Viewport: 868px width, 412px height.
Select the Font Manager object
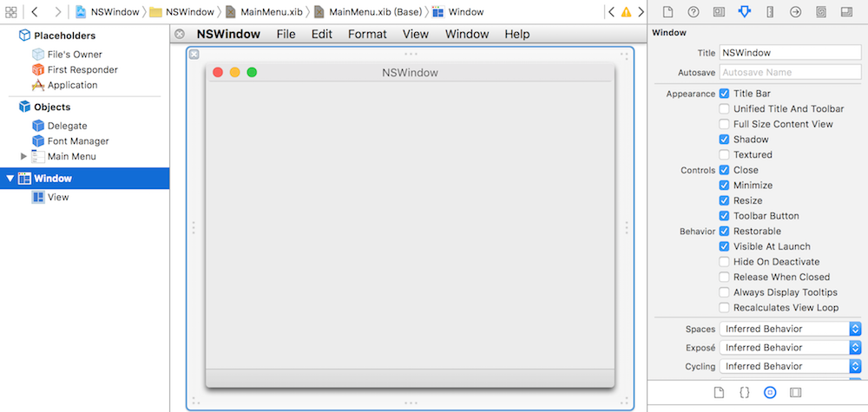[70, 141]
